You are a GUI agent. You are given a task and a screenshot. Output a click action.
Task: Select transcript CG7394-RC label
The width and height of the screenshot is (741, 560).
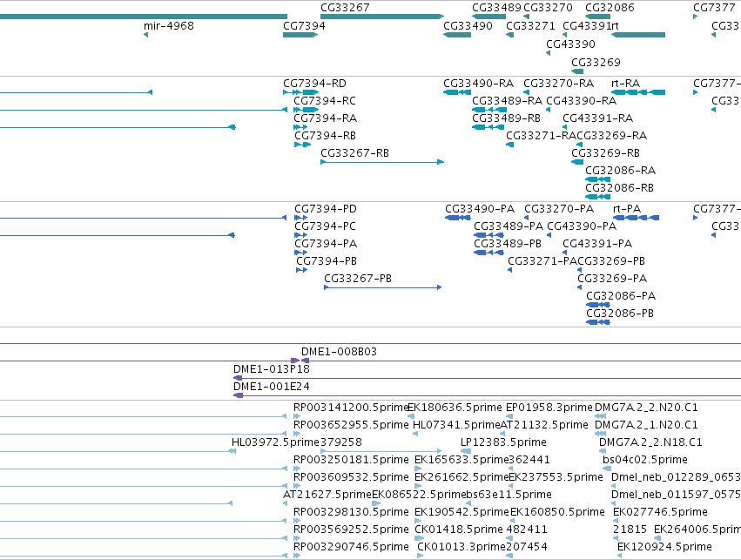[325, 101]
